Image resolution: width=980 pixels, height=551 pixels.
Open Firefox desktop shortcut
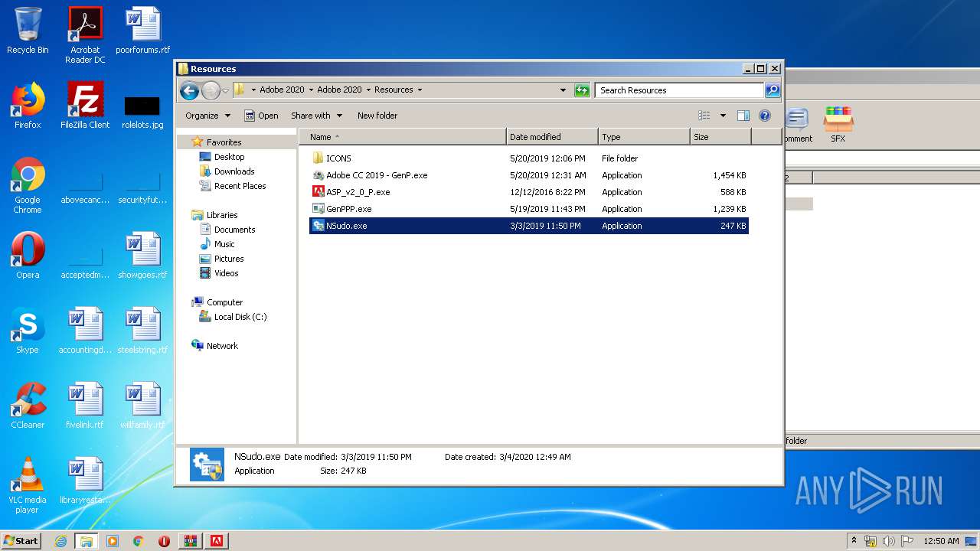click(28, 106)
